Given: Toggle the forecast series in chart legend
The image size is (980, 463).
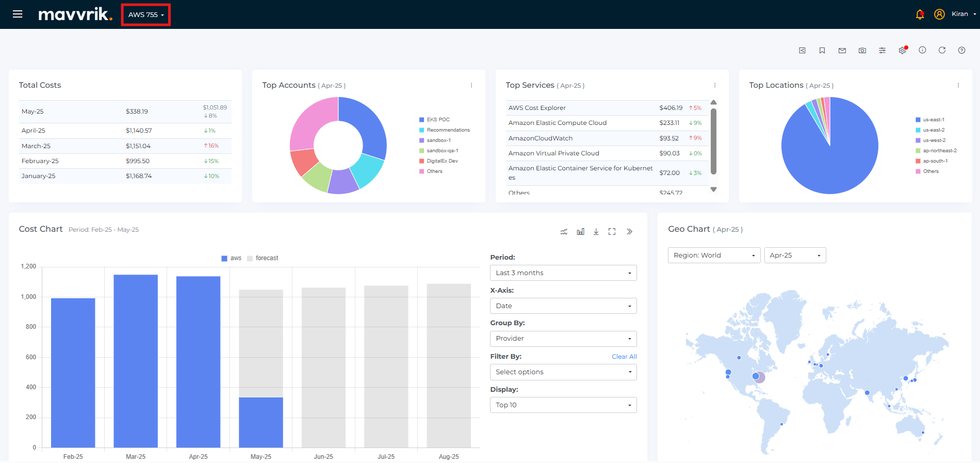Looking at the screenshot, I should point(263,258).
